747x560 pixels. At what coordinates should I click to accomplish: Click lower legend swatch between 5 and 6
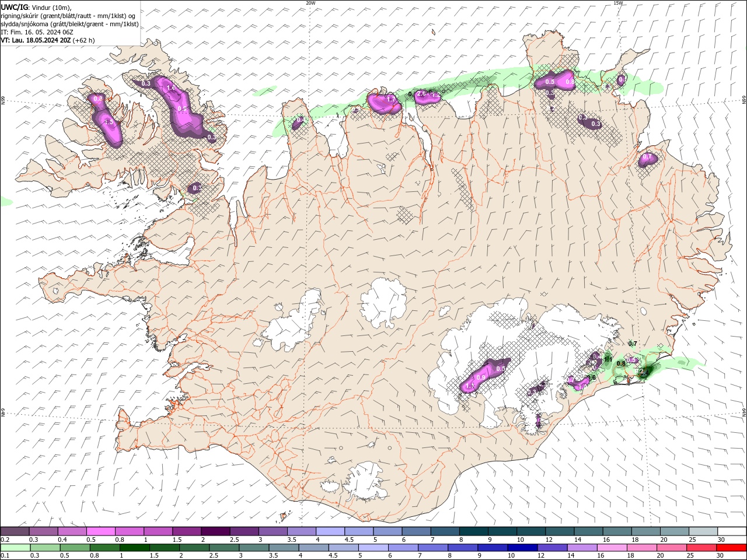(373, 548)
